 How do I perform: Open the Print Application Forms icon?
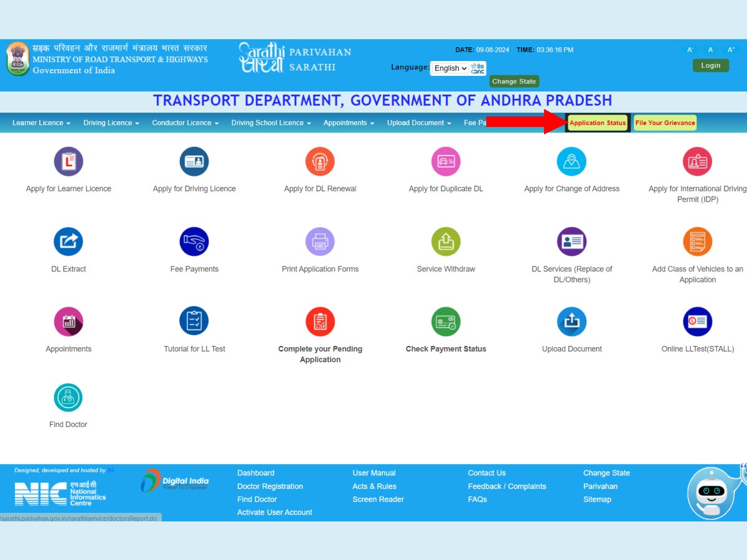pos(320,242)
